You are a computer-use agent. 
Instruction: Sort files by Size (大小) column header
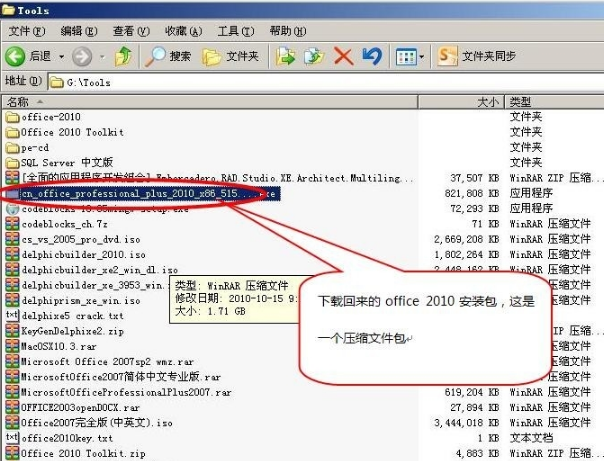pyautogui.click(x=486, y=102)
